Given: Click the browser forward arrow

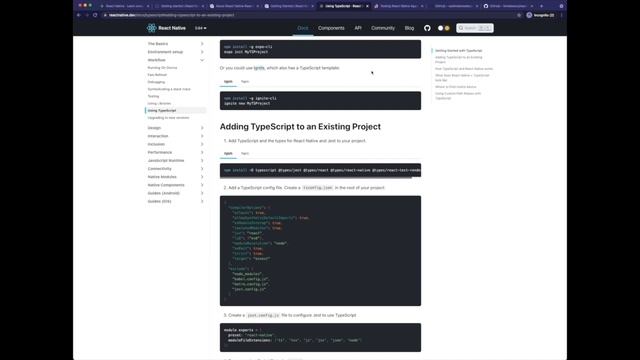Looking at the screenshot, I should (87, 15).
